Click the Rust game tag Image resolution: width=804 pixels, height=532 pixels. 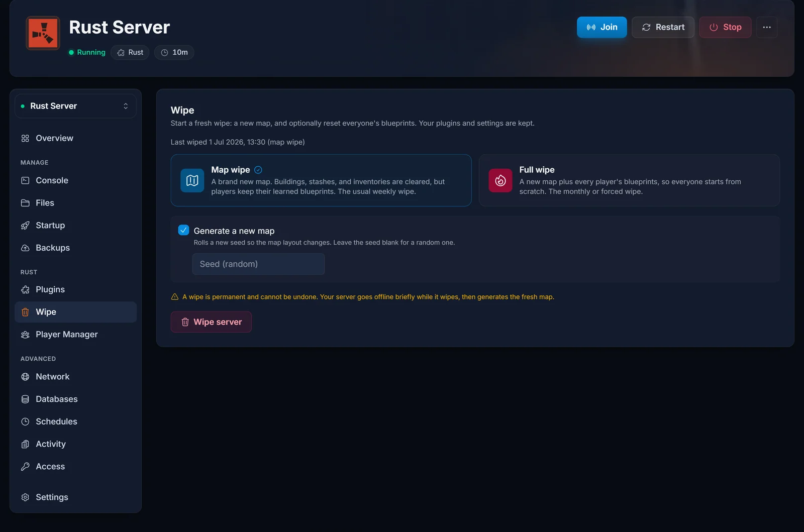pyautogui.click(x=130, y=52)
